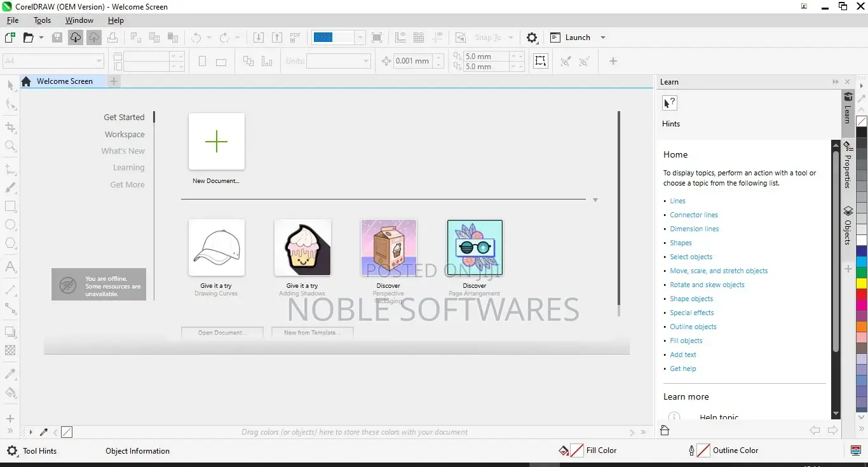Viewport: 868px width, 467px height.
Task: Toggle landscape page orientation
Action: click(221, 62)
